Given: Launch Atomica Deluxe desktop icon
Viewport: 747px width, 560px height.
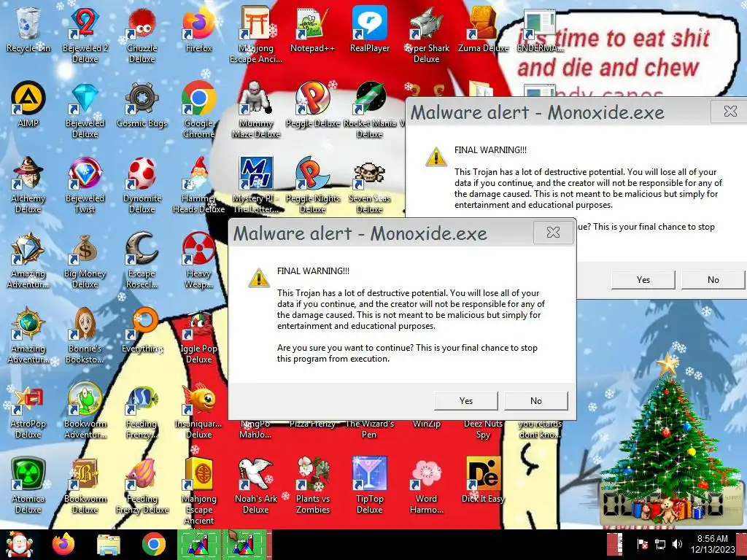Looking at the screenshot, I should (28, 486).
